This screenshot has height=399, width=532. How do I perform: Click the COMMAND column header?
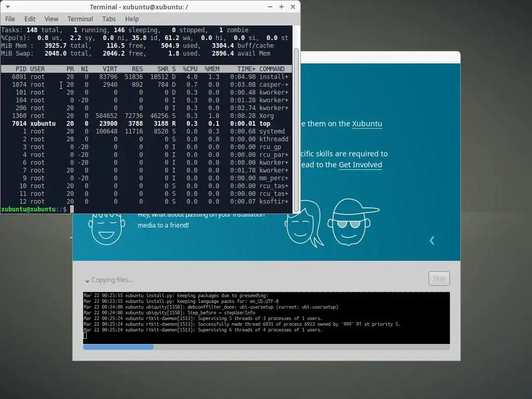[x=272, y=69]
